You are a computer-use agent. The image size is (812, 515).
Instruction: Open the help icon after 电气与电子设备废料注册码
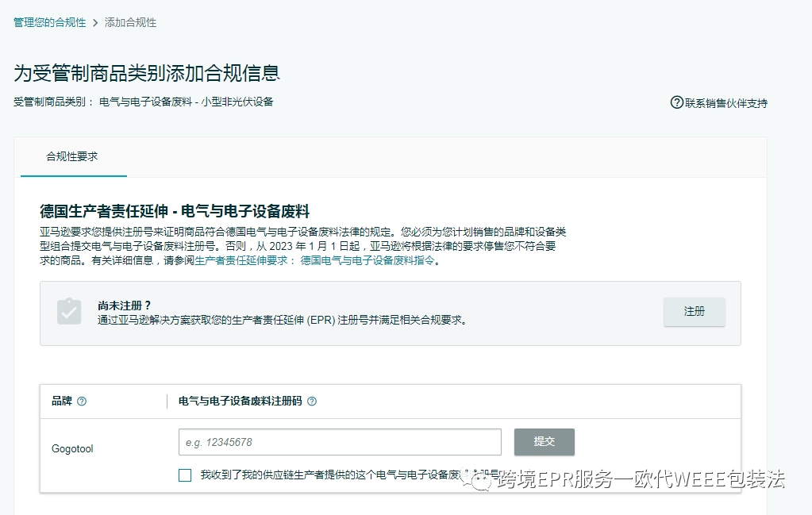[x=311, y=401]
